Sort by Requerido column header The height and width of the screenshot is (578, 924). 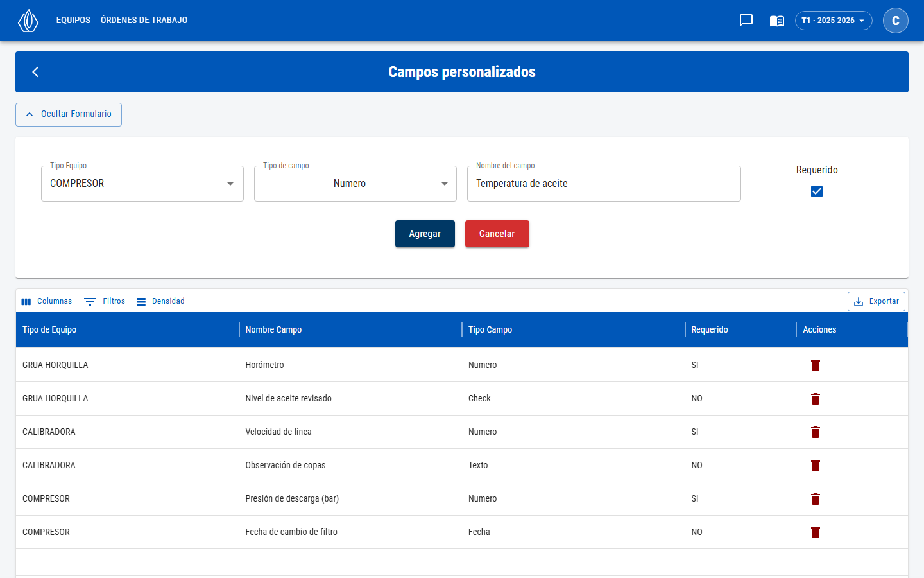click(740, 329)
